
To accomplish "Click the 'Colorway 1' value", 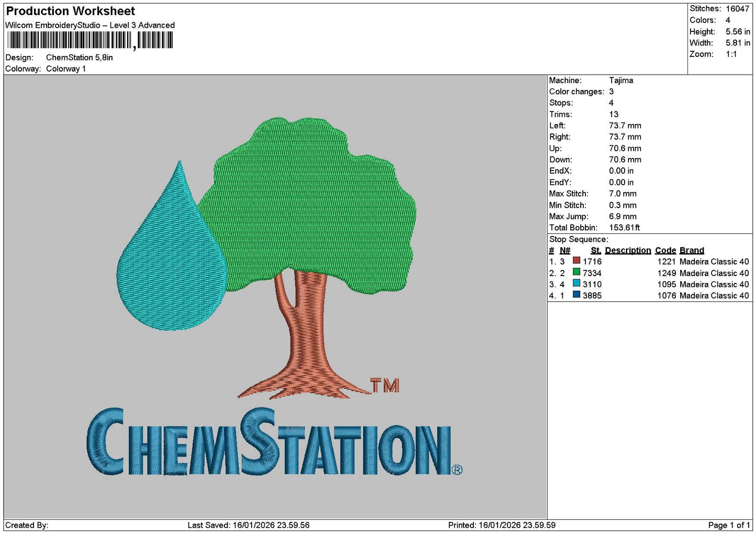I will click(66, 69).
